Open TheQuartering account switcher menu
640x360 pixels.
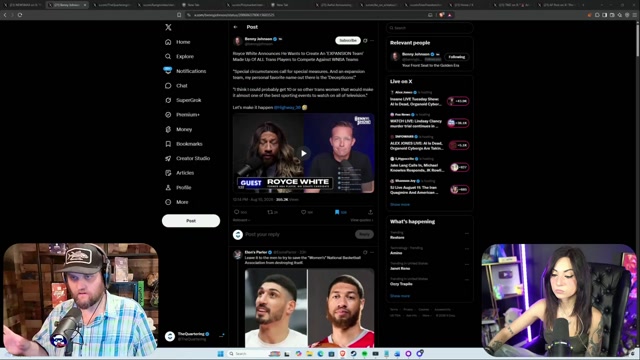194,336
